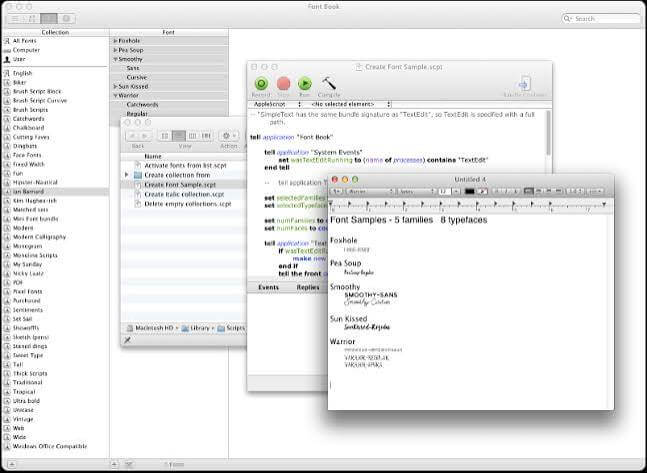Viewport: 647px width, 473px height.
Task: Add a new collection with the plus button
Action: click(12, 464)
